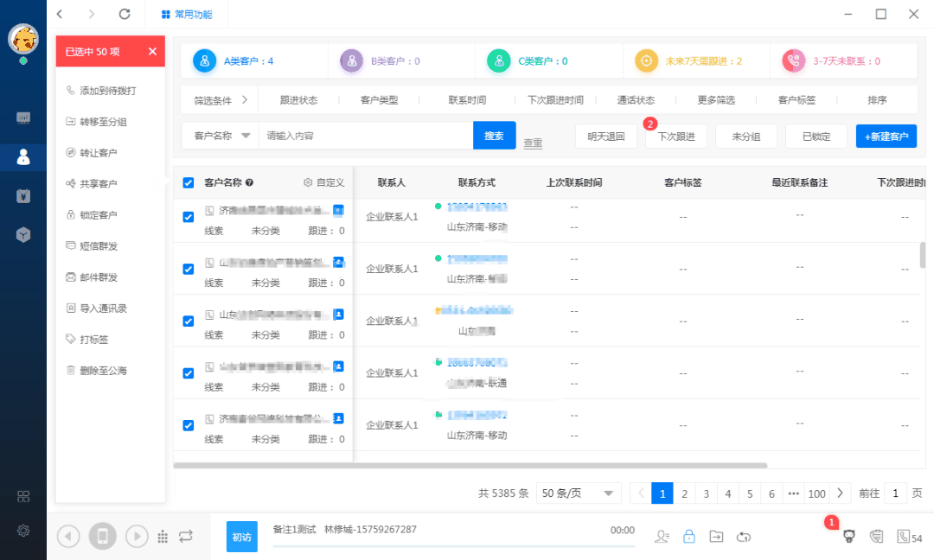
Task: Click the blue 搜索 button
Action: [x=494, y=136]
